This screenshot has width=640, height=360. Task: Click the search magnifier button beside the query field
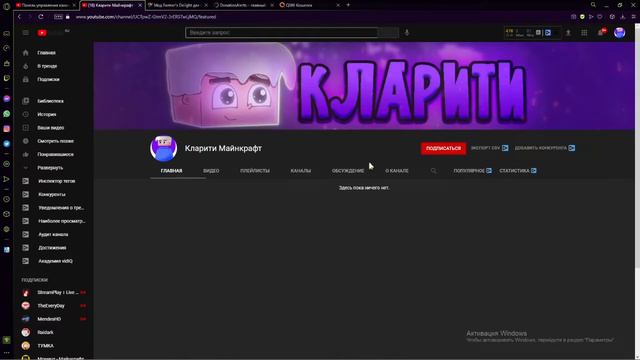pos(388,33)
